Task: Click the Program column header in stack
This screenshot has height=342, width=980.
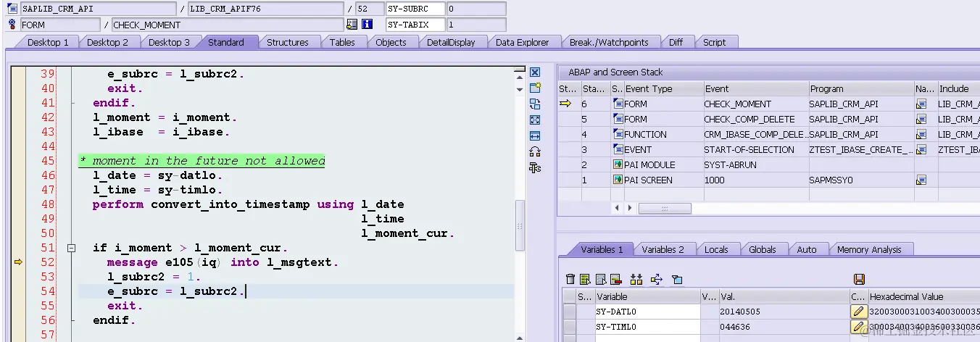Action: [861, 88]
